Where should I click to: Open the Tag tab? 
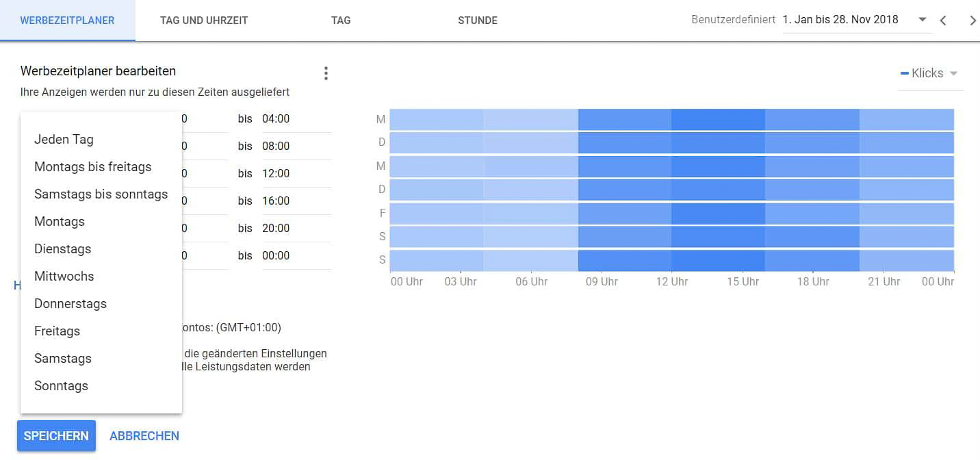[341, 21]
